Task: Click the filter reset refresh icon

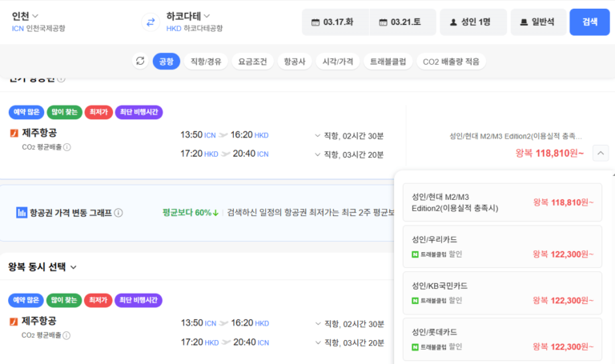Action: tap(140, 62)
